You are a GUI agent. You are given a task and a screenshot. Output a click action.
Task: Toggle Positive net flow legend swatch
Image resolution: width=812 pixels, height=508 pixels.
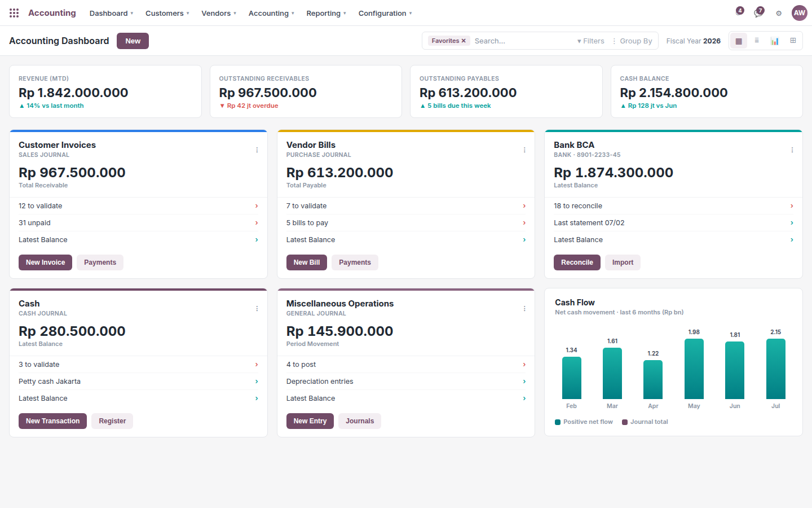558,422
